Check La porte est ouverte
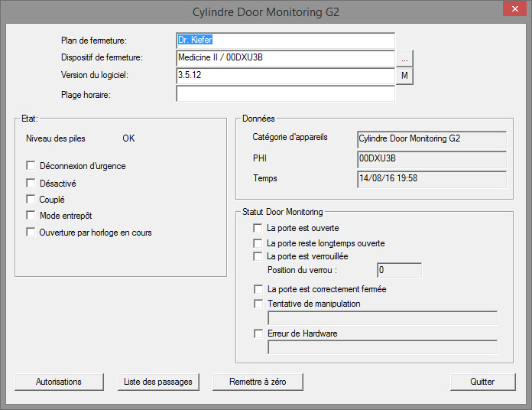 [258, 228]
